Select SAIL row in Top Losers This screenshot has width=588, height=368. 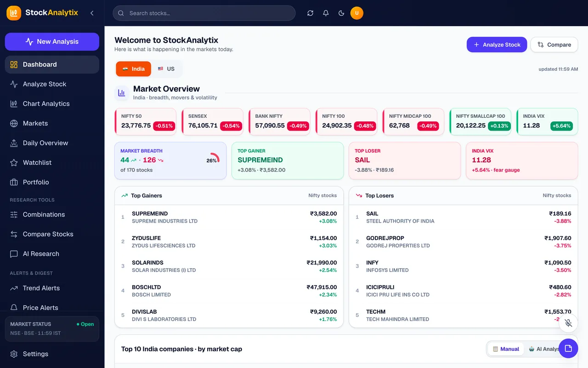(463, 217)
